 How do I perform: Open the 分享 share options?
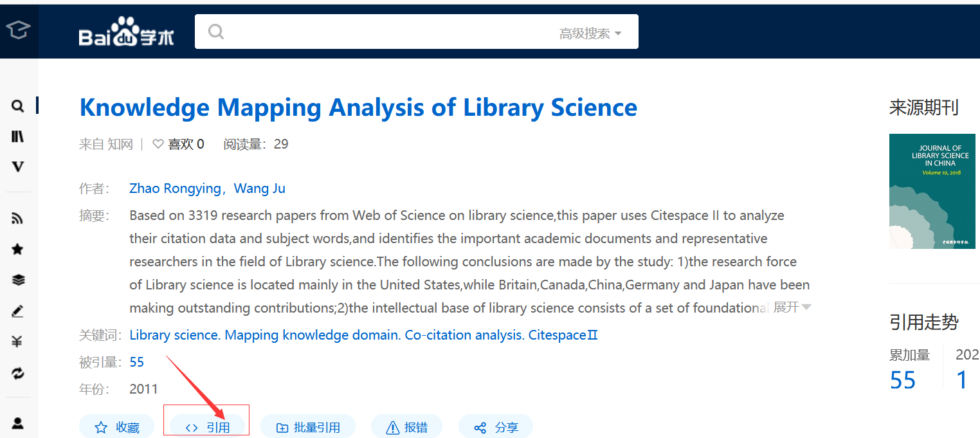(495, 426)
